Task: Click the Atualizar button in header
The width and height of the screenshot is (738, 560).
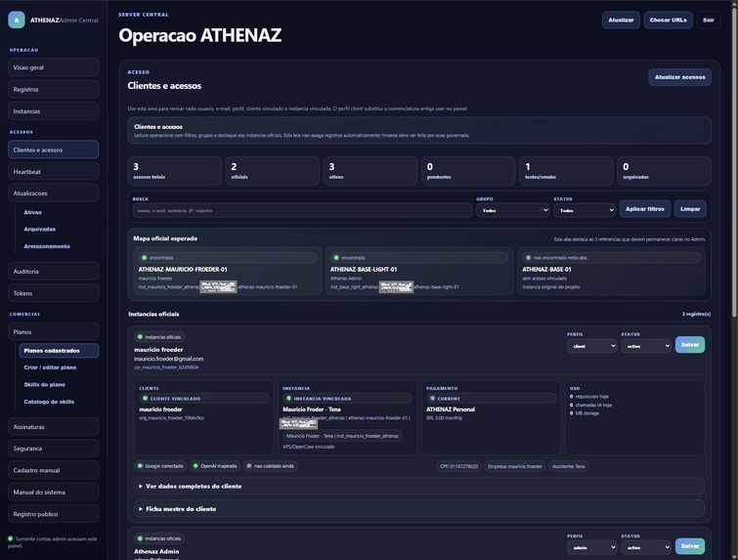Action: (621, 21)
